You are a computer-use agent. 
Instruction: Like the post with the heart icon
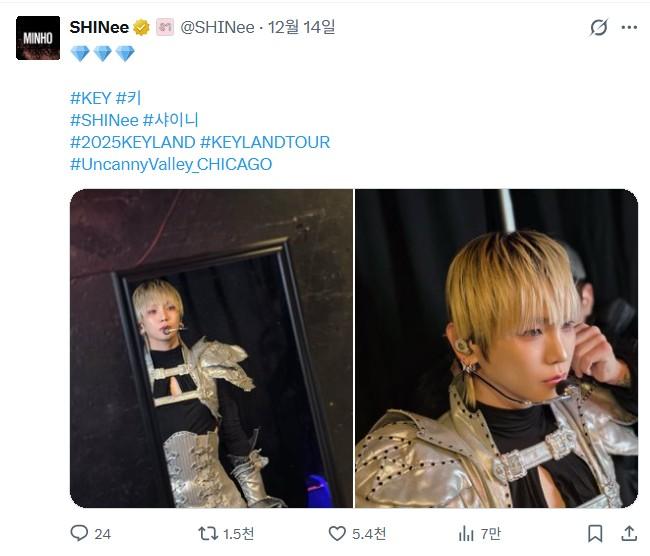coord(337,533)
